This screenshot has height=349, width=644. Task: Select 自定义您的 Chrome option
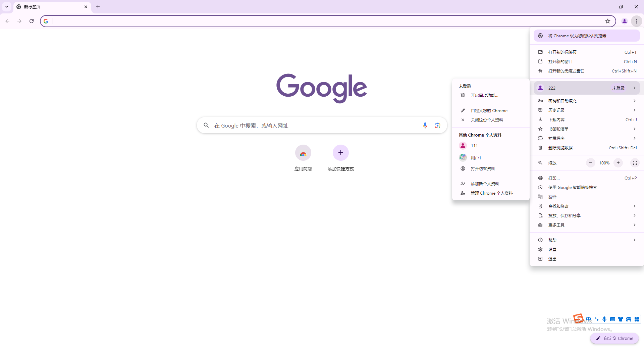[x=491, y=110]
